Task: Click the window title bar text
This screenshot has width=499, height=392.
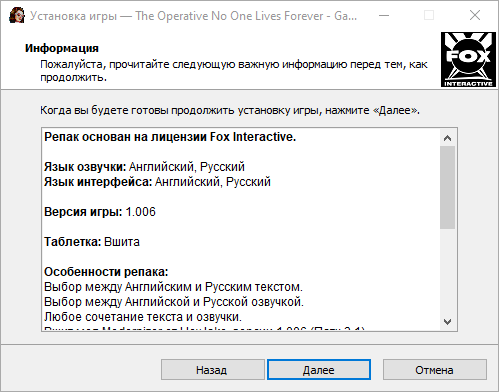Action: click(x=193, y=16)
